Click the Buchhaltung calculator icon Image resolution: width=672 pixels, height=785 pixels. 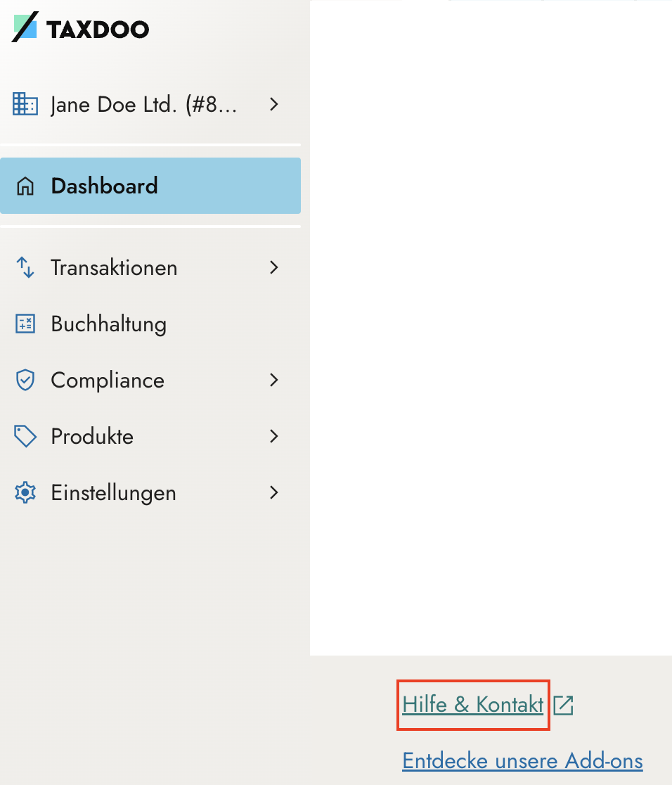click(x=25, y=324)
